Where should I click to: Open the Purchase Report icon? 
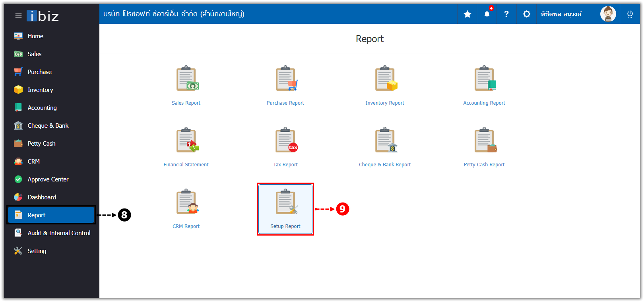coord(286,79)
